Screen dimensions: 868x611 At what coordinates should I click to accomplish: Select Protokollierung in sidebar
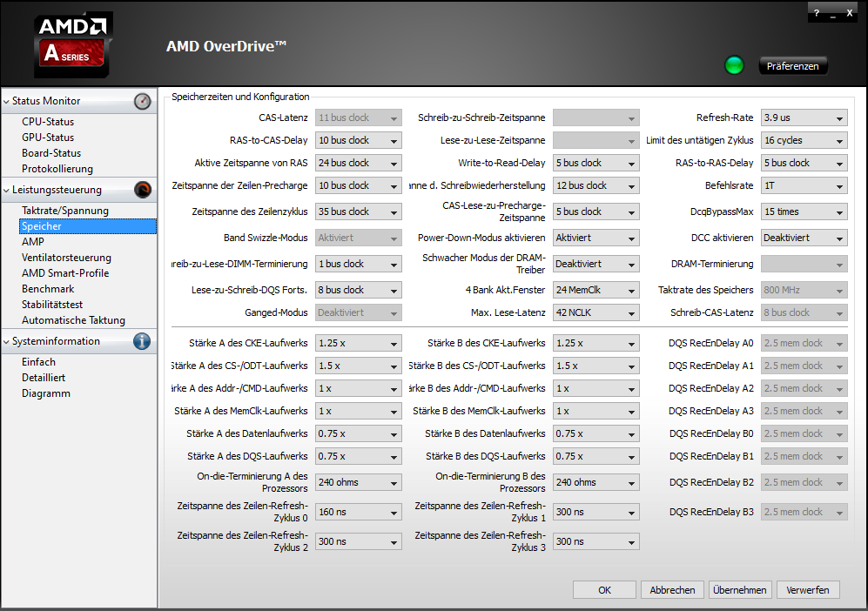[57, 169]
